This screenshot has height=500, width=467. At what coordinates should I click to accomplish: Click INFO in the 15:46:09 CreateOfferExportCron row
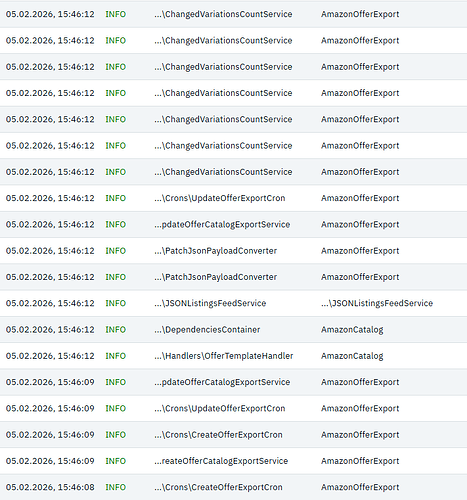[116, 435]
